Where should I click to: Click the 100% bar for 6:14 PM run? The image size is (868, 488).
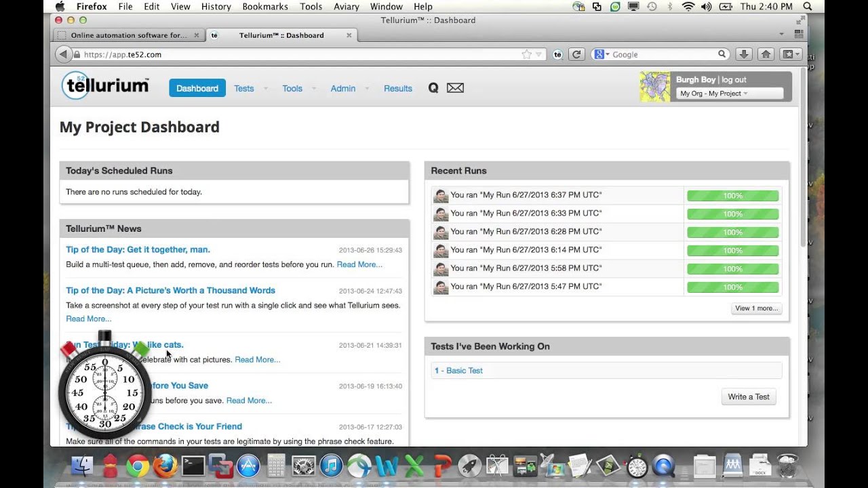coord(733,251)
